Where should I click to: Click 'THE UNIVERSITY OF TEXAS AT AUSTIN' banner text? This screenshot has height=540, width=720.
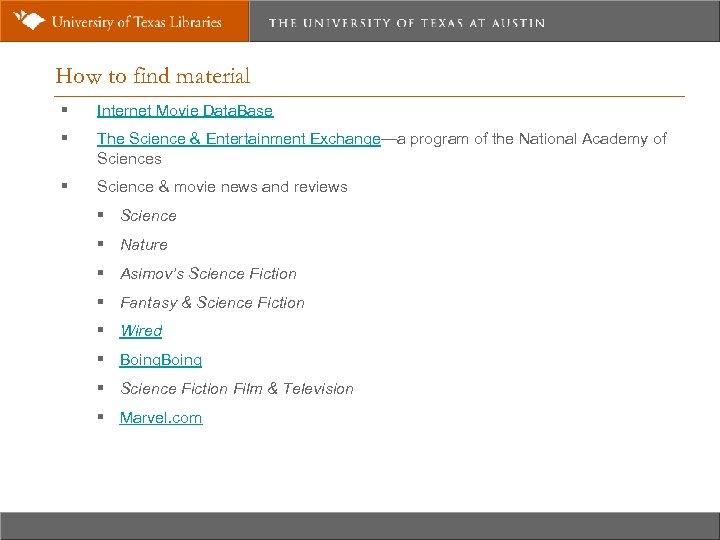pos(407,23)
